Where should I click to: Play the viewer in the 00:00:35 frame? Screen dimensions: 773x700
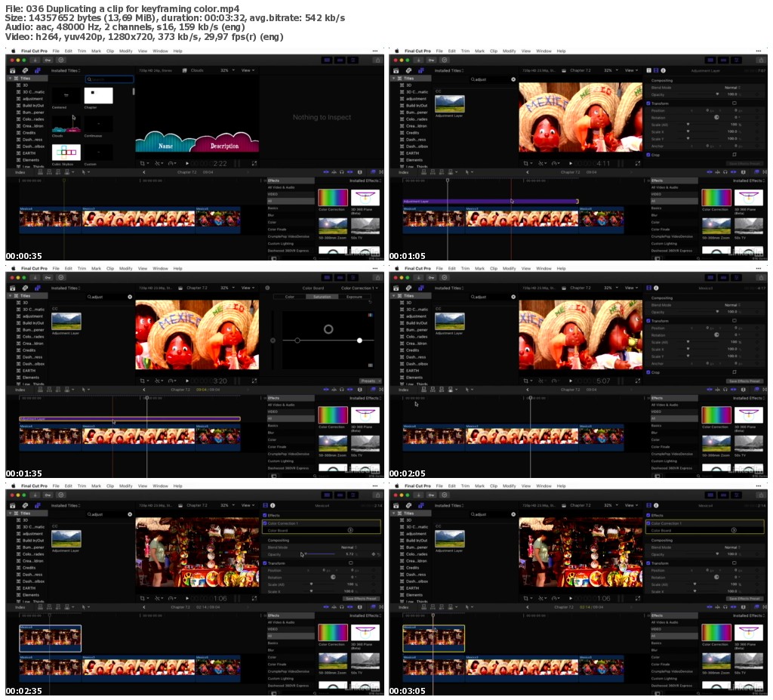187,163
